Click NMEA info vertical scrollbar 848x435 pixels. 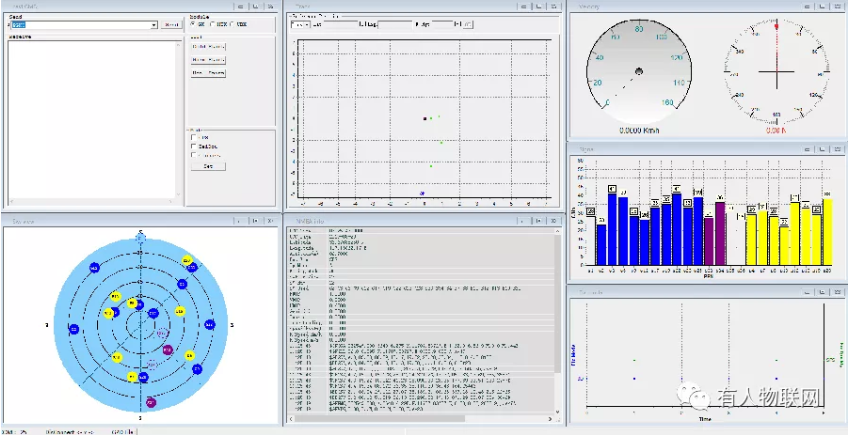557,321
